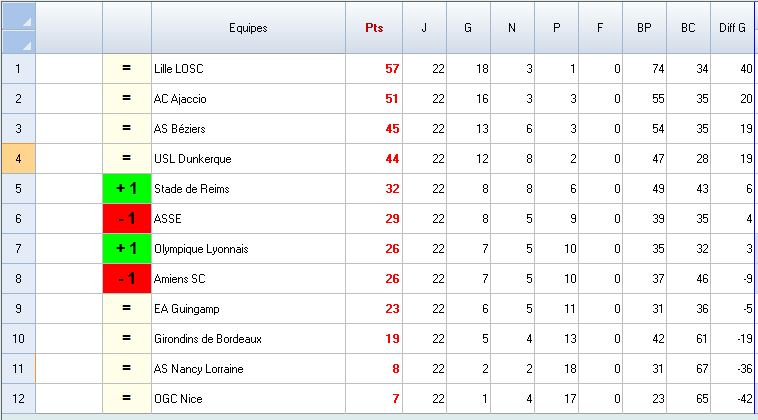This screenshot has width=758, height=420.
Task: Click the Diff G column header
Action: [733, 28]
